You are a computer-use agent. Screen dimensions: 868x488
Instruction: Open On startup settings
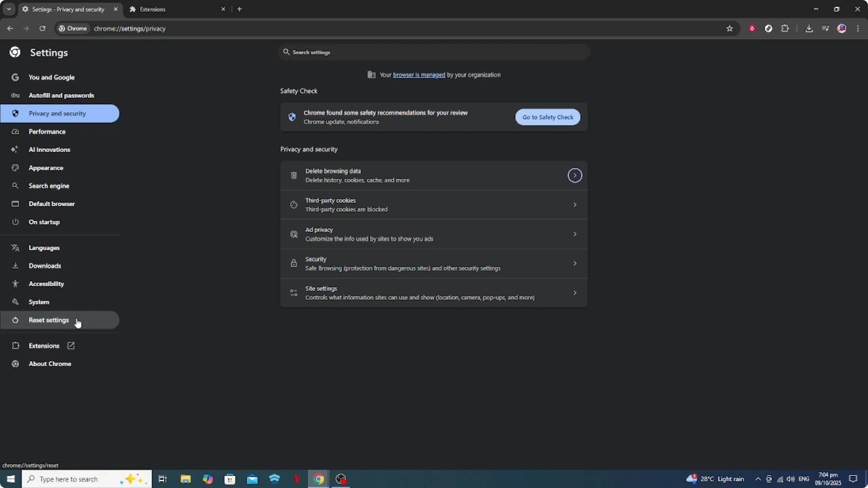click(44, 222)
